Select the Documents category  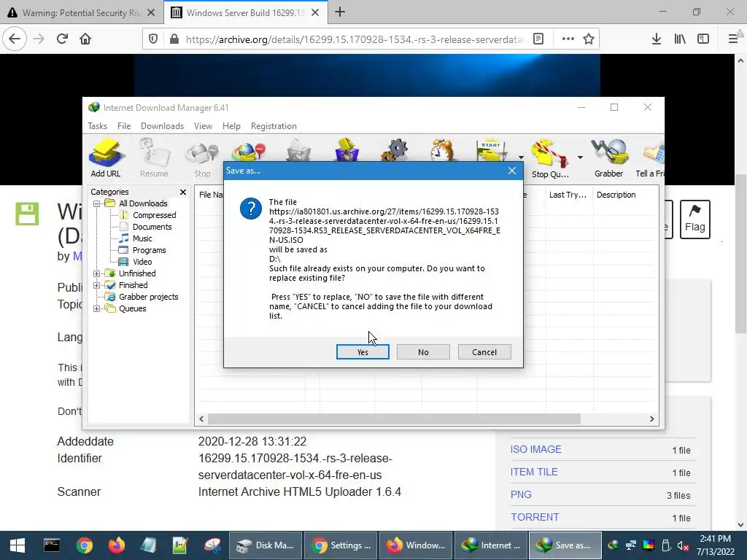tap(152, 227)
